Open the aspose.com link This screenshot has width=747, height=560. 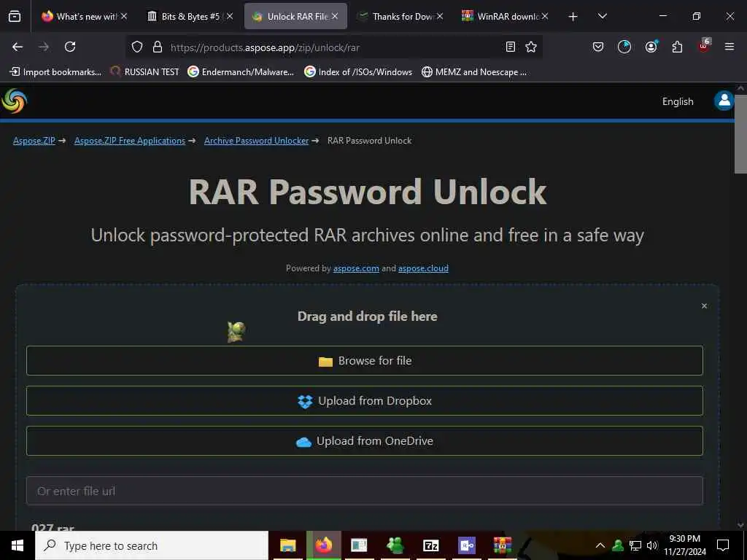coord(356,268)
